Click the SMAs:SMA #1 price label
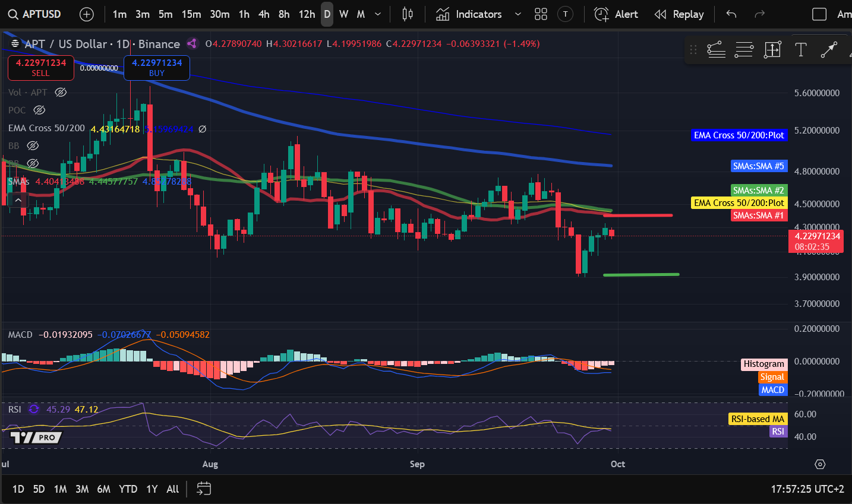This screenshot has height=504, width=852. (x=759, y=215)
